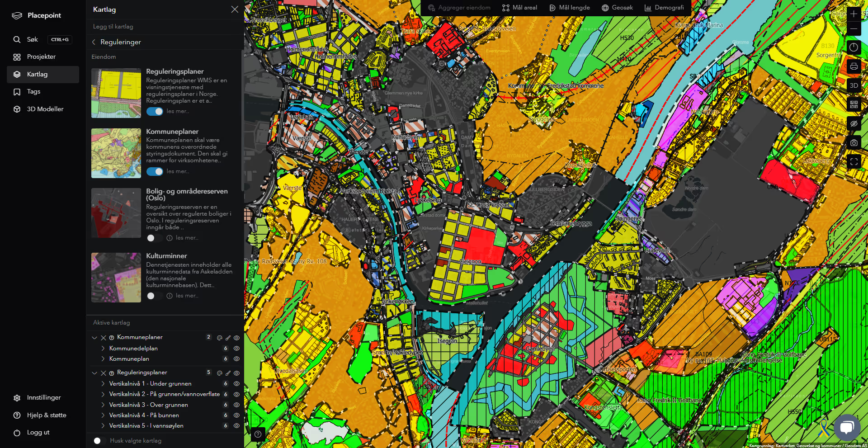868x448 pixels.
Task: Open the chat support bubble
Action: tap(847, 427)
